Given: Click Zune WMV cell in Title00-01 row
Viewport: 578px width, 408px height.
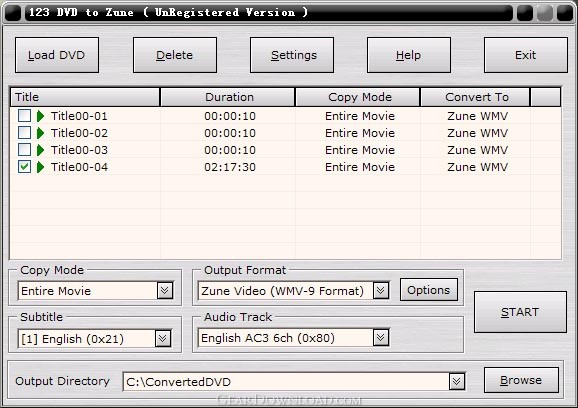Looking at the screenshot, I should pos(478,116).
